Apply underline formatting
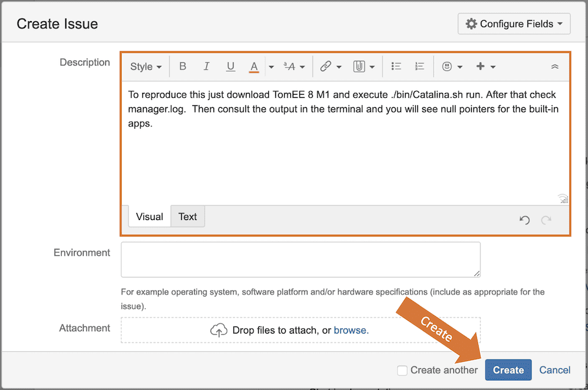Image resolution: width=588 pixels, height=390 pixels. 230,66
